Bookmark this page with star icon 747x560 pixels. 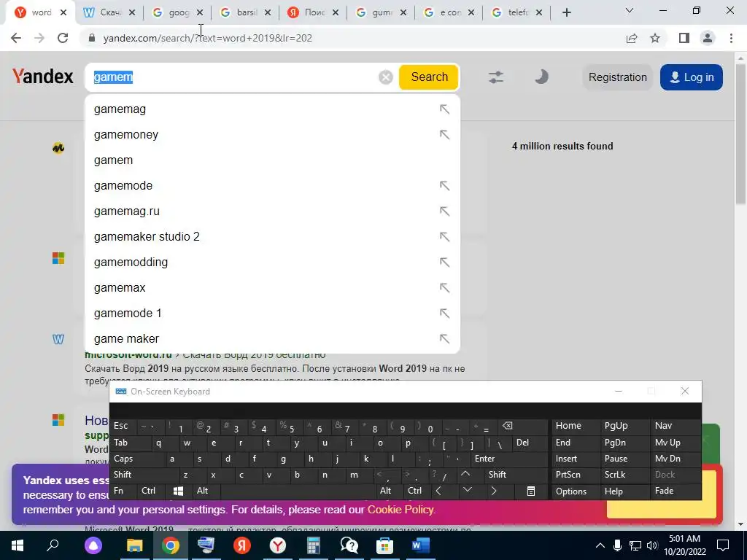click(x=655, y=38)
